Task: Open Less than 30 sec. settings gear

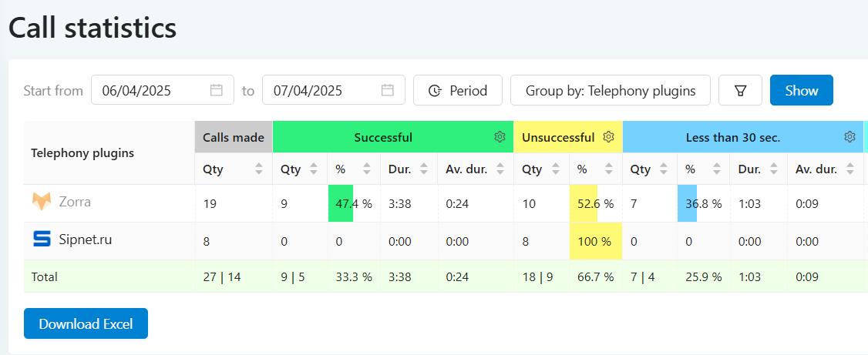Action: click(849, 137)
